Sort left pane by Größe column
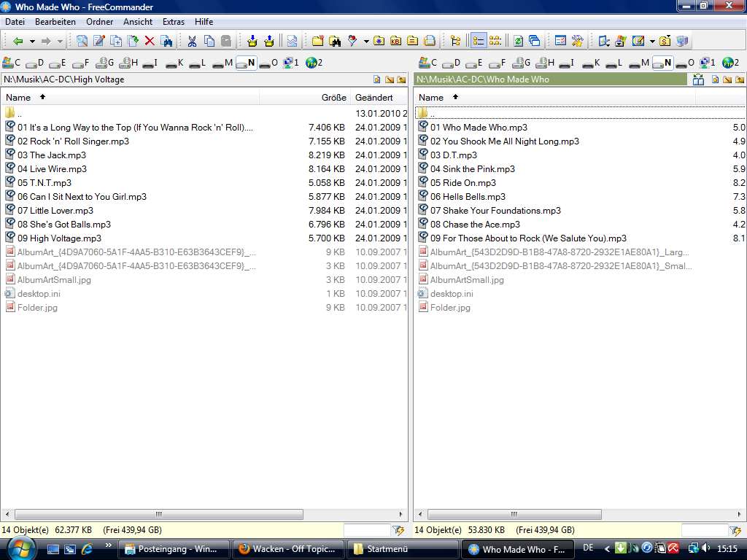The height and width of the screenshot is (560, 747). pyautogui.click(x=305, y=97)
